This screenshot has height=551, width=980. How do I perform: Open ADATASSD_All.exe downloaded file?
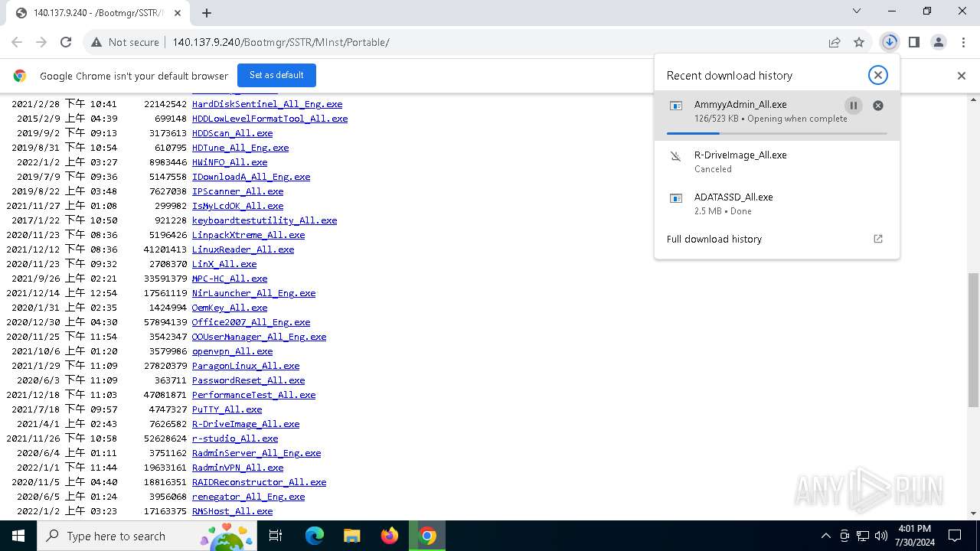776,204
